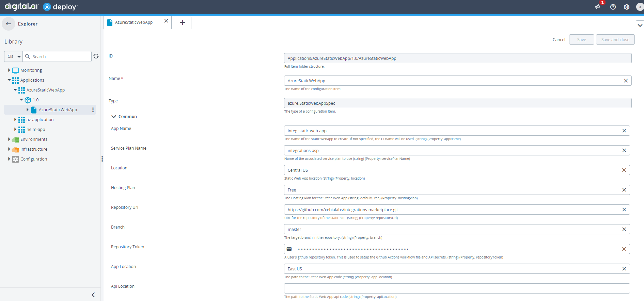
Task: Open the CIs search type dropdown
Action: coord(14,56)
